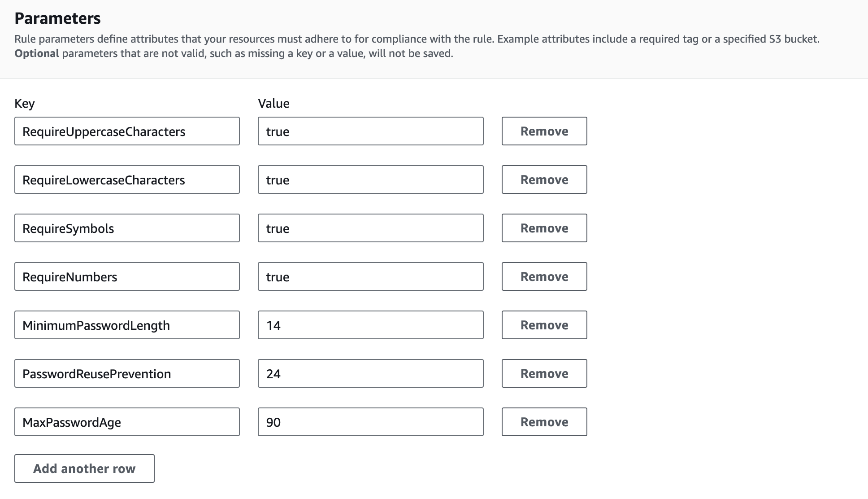Click Remove button for RequireNumbers

(544, 276)
